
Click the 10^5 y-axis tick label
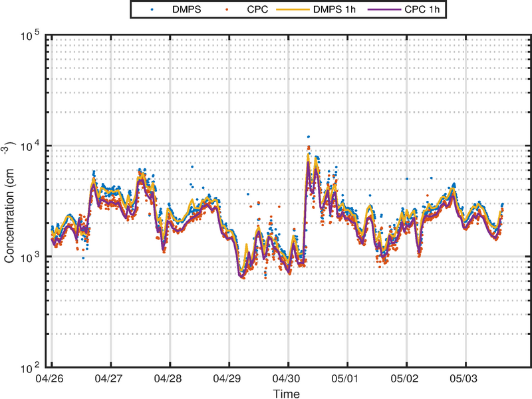30,35
